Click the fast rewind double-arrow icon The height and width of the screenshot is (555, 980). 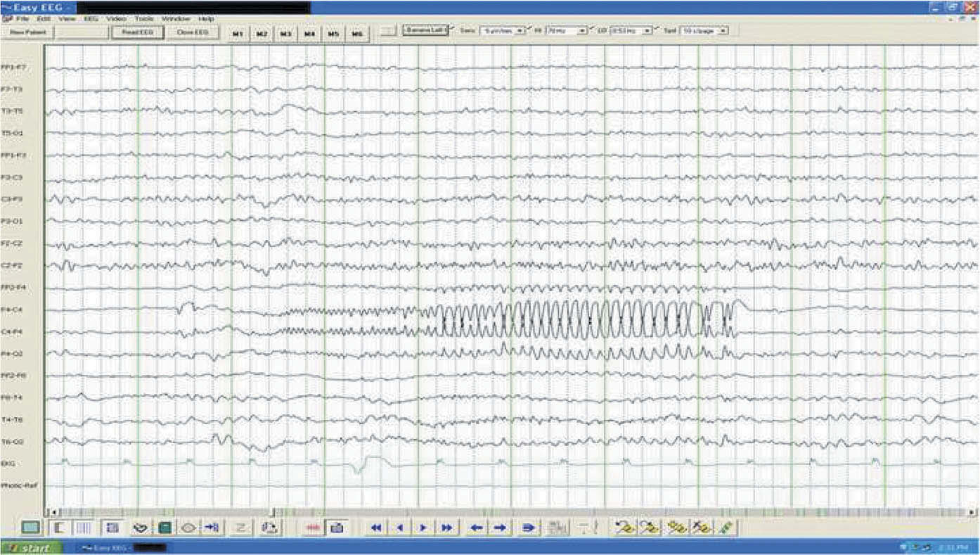tap(377, 528)
